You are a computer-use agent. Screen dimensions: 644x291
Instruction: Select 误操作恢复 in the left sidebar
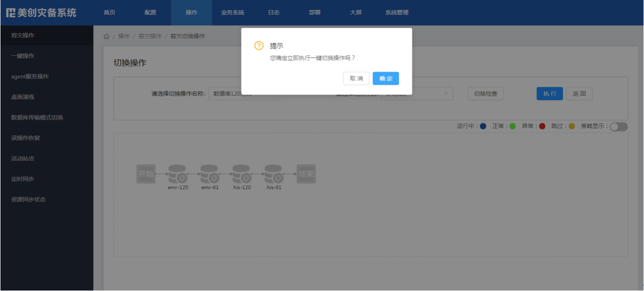click(26, 138)
